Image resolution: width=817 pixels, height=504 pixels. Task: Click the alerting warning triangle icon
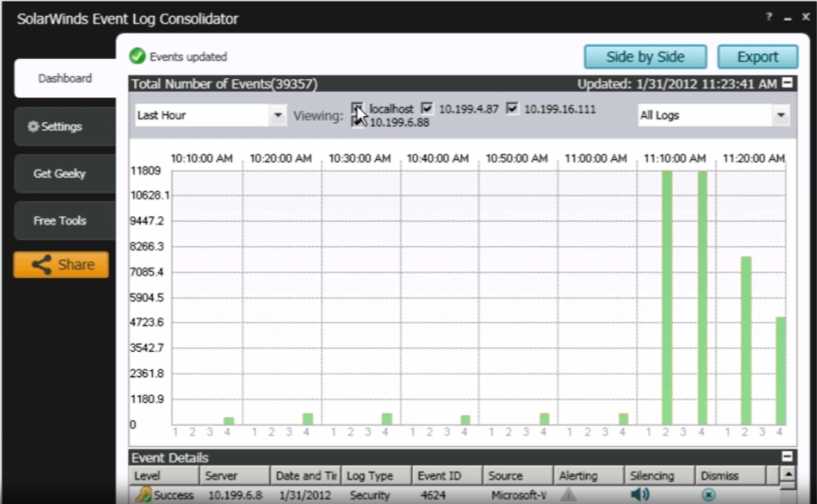(568, 494)
